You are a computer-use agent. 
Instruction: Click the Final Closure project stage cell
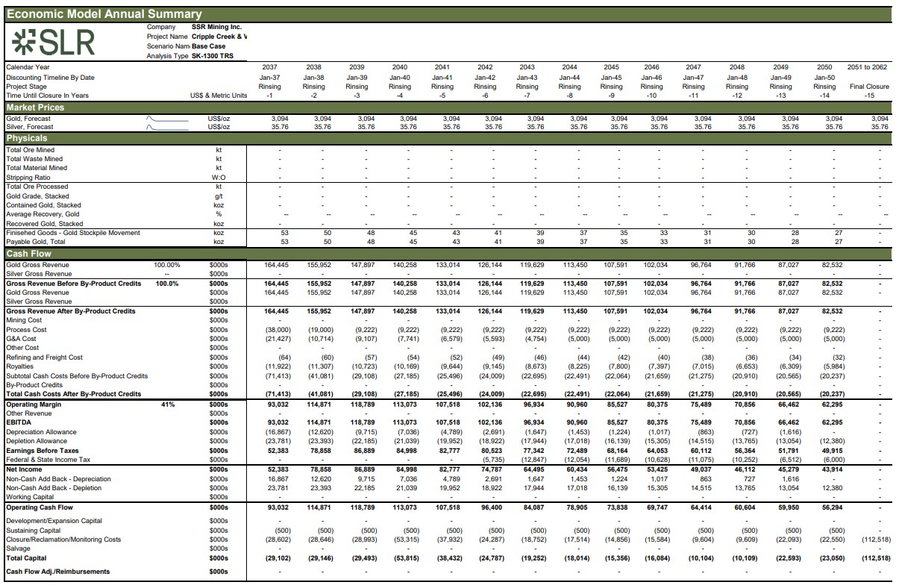click(869, 87)
